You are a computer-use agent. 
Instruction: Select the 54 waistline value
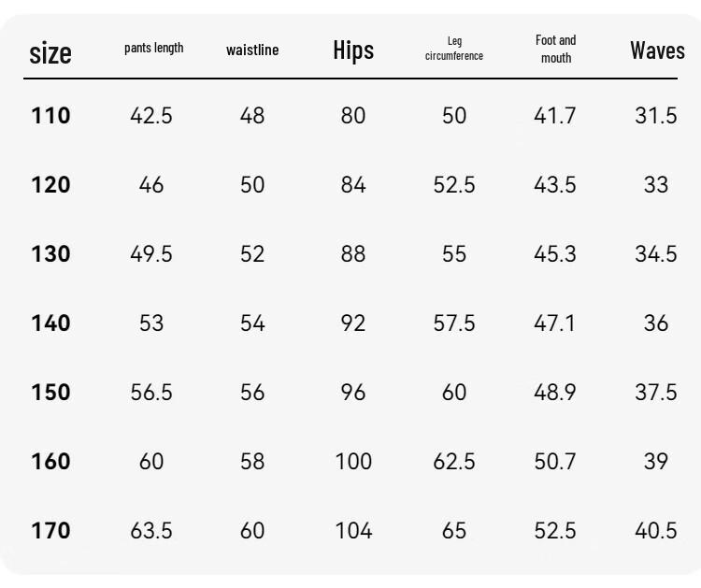click(x=252, y=323)
